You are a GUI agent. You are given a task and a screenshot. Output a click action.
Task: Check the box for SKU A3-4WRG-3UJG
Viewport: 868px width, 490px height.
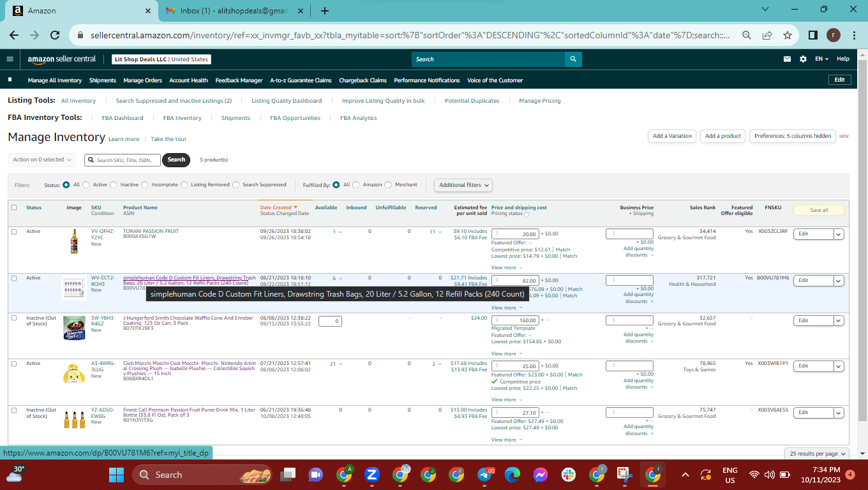point(14,364)
